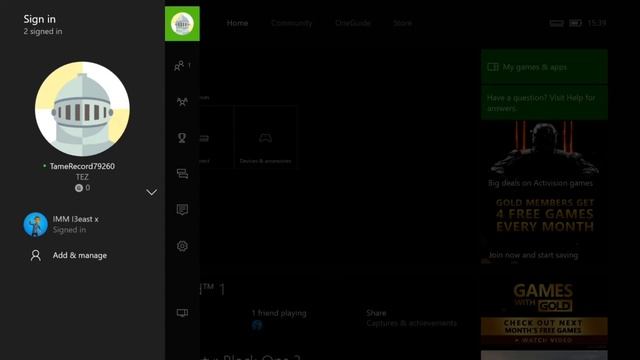Open Games with Gold watch video tile
This screenshot has height=360, width=640.
pos(544,312)
